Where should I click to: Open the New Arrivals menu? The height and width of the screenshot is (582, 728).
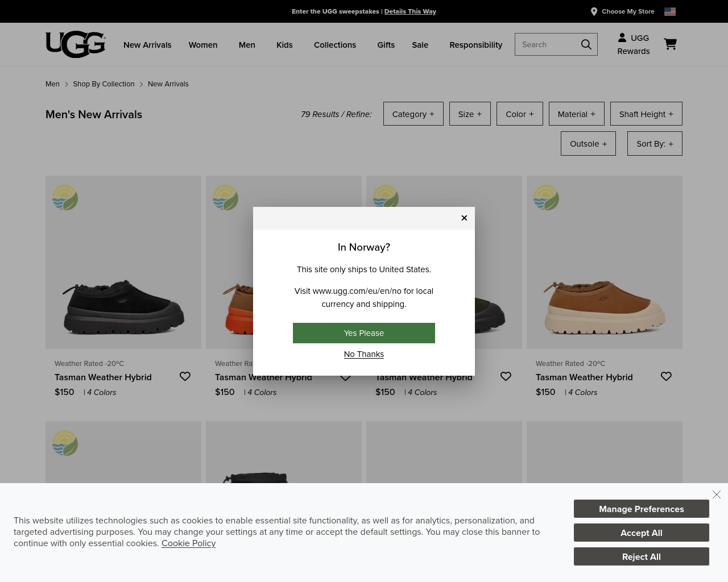147,45
